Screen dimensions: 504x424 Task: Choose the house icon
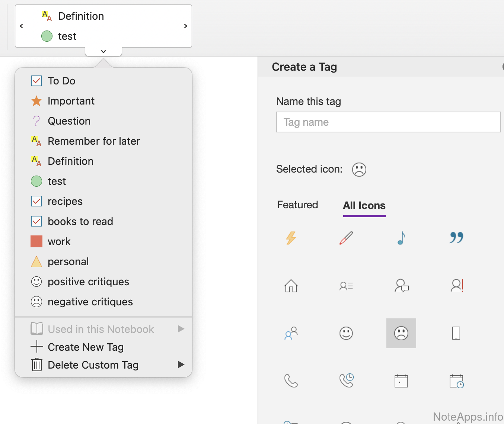(291, 286)
